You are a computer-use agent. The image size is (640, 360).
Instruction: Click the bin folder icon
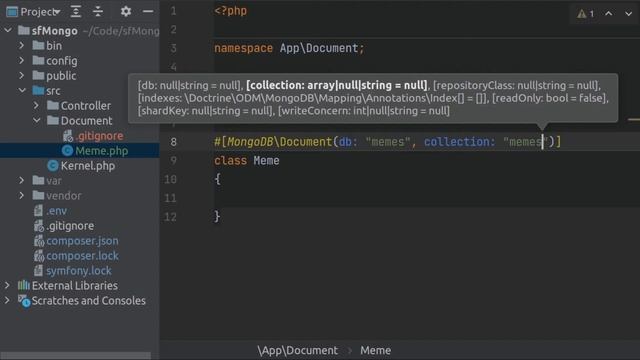[x=38, y=45]
